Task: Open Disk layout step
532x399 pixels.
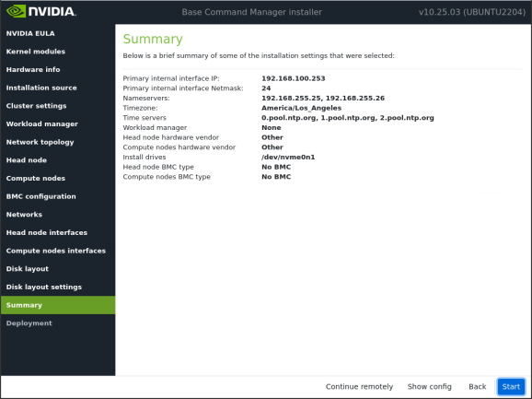Action: click(x=28, y=268)
